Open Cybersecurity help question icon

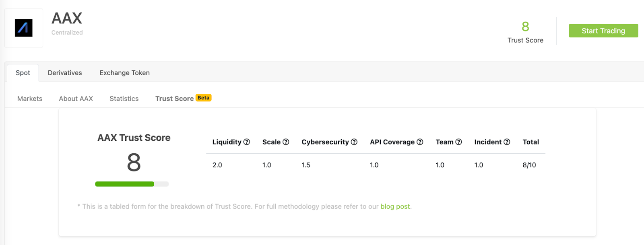(354, 142)
